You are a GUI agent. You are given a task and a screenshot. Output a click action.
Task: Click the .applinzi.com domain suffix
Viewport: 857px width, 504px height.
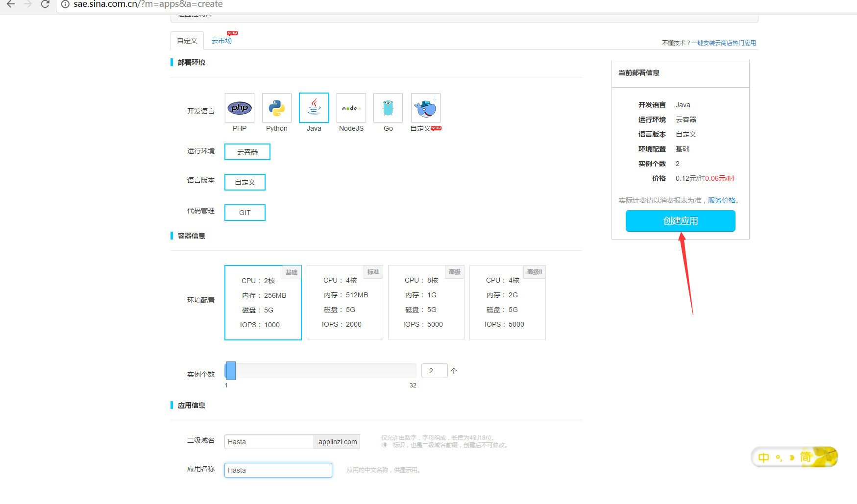click(337, 442)
